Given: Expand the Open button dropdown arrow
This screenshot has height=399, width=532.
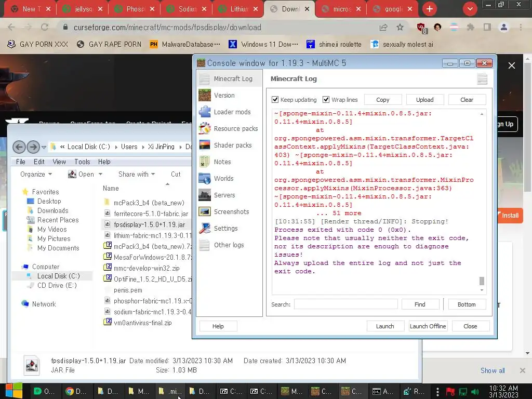Looking at the screenshot, I should coord(100,174).
